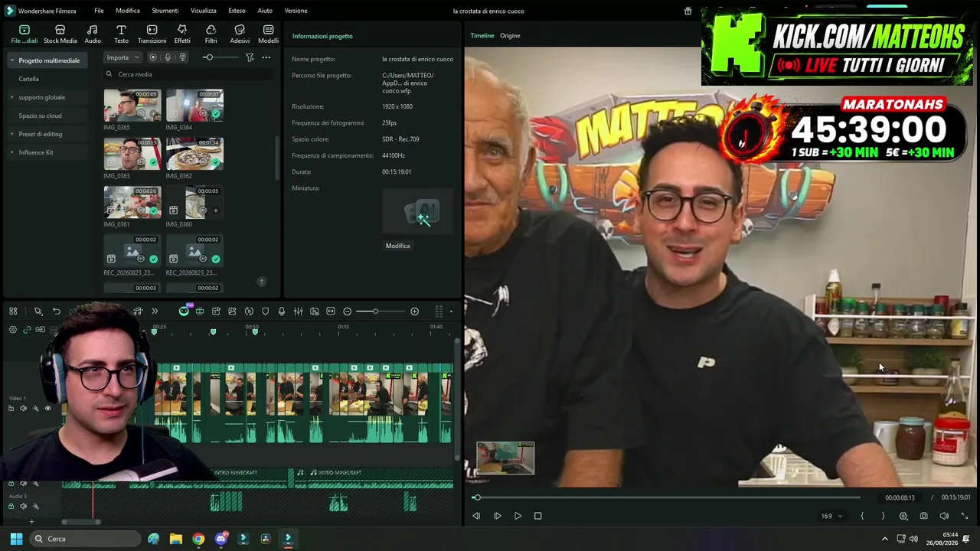The image size is (980, 551).
Task: Open the Versione menu
Action: tap(296, 11)
